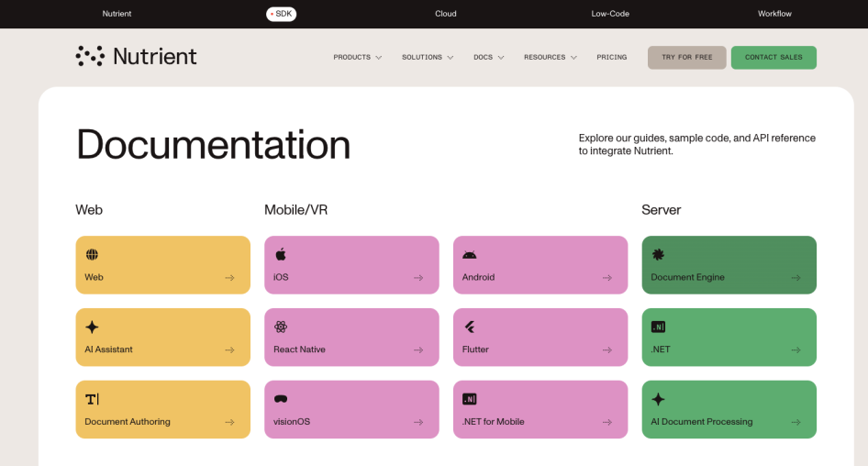Click the arrow on AI Document Processing card
This screenshot has height=466, width=868.
[796, 422]
